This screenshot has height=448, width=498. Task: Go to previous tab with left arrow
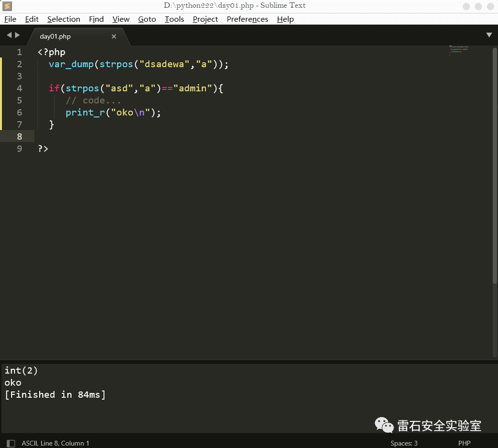9,35
